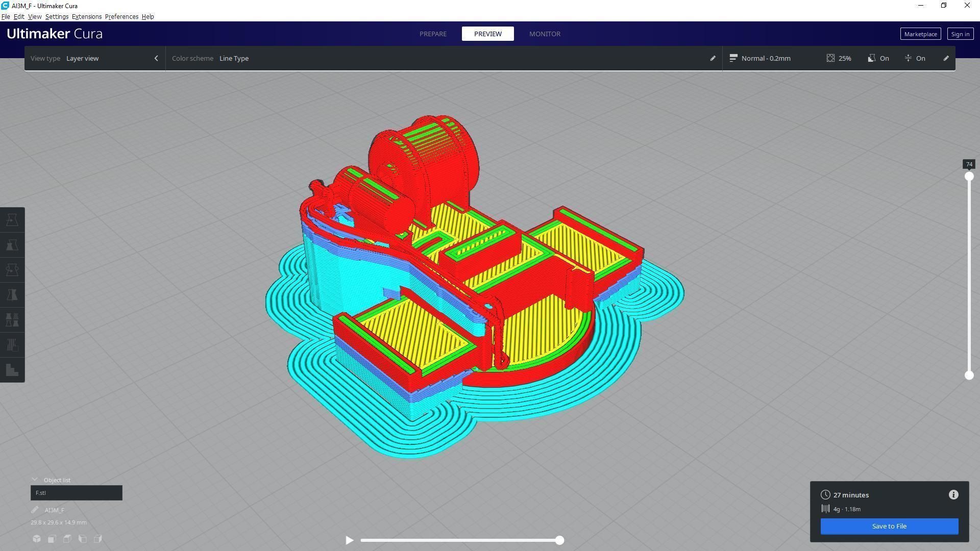Switch to the top view camera icon

tap(67, 539)
